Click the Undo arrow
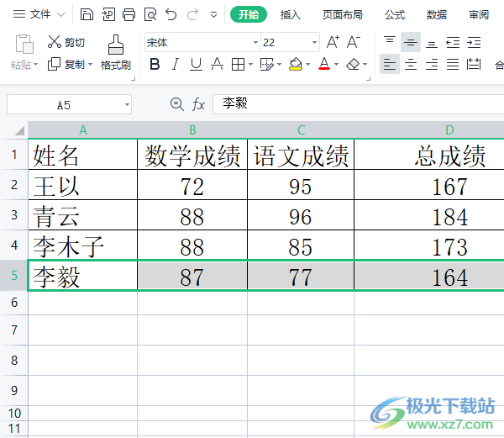The height and width of the screenshot is (438, 504). [x=171, y=14]
